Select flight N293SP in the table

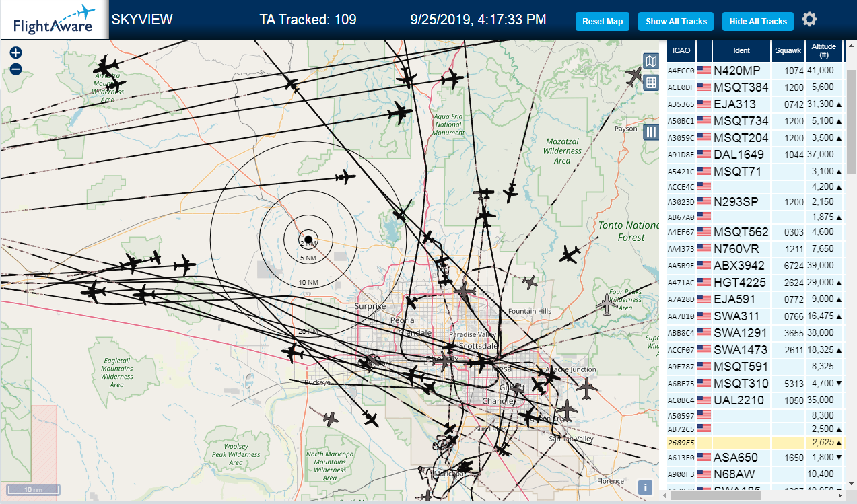pos(754,201)
